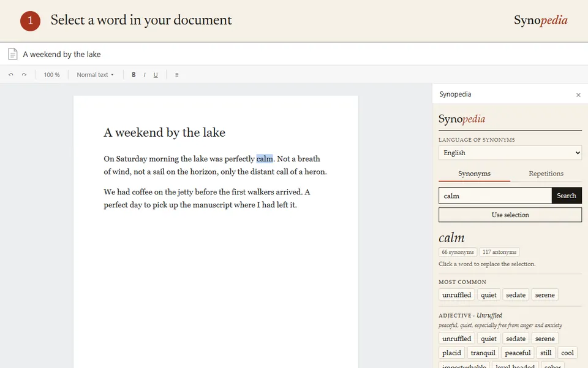Image resolution: width=588 pixels, height=368 pixels.
Task: Click the document file icon
Action: [13, 54]
